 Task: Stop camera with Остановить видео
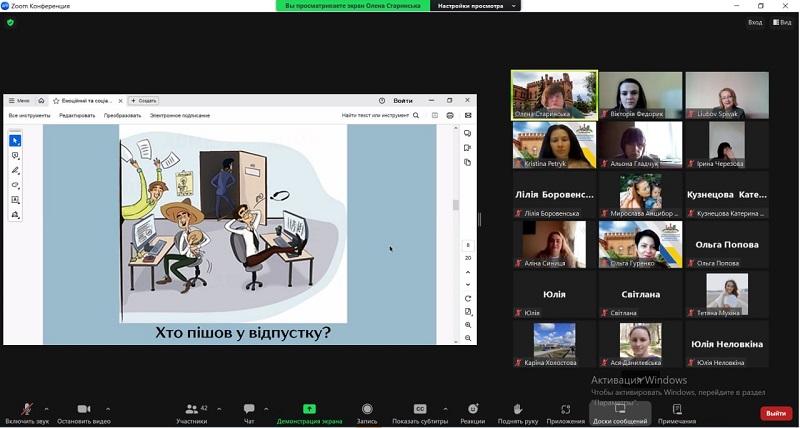click(84, 410)
